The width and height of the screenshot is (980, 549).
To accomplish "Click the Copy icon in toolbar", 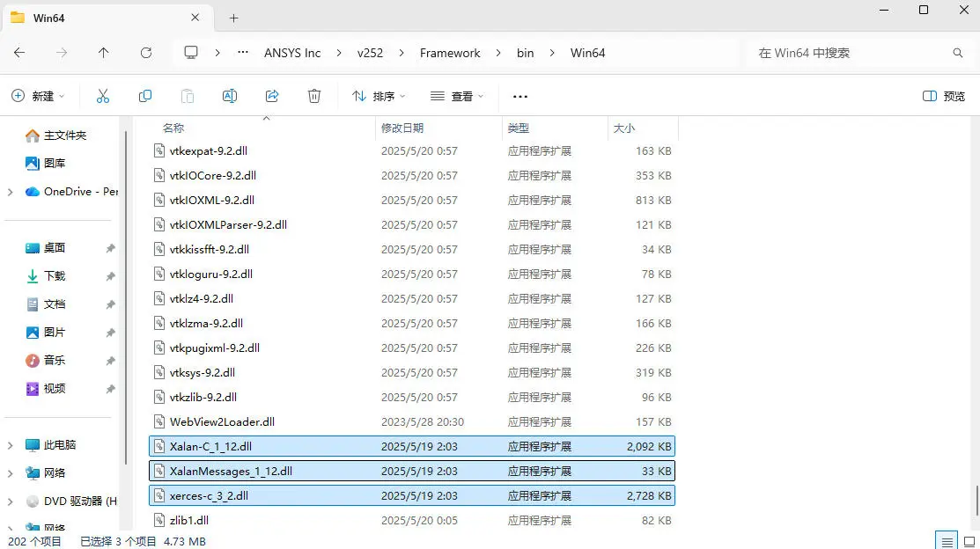I will [x=145, y=96].
